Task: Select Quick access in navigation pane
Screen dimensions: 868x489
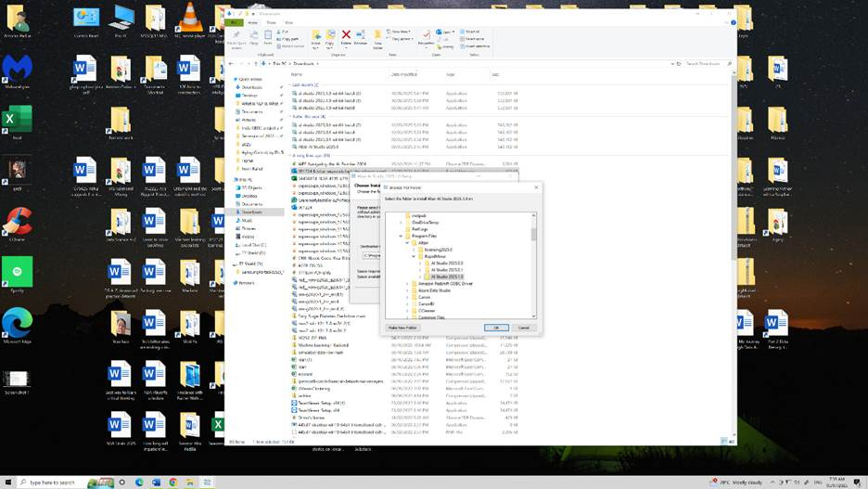Action: (248, 79)
